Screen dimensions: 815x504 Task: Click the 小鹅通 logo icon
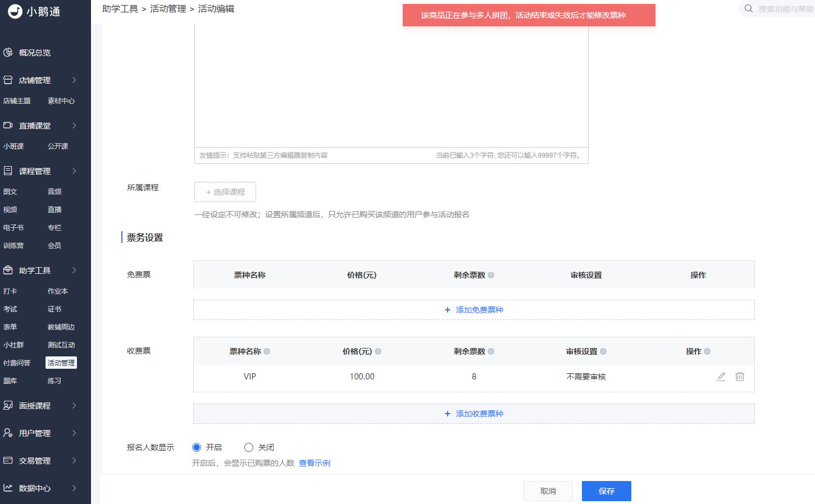click(x=15, y=11)
